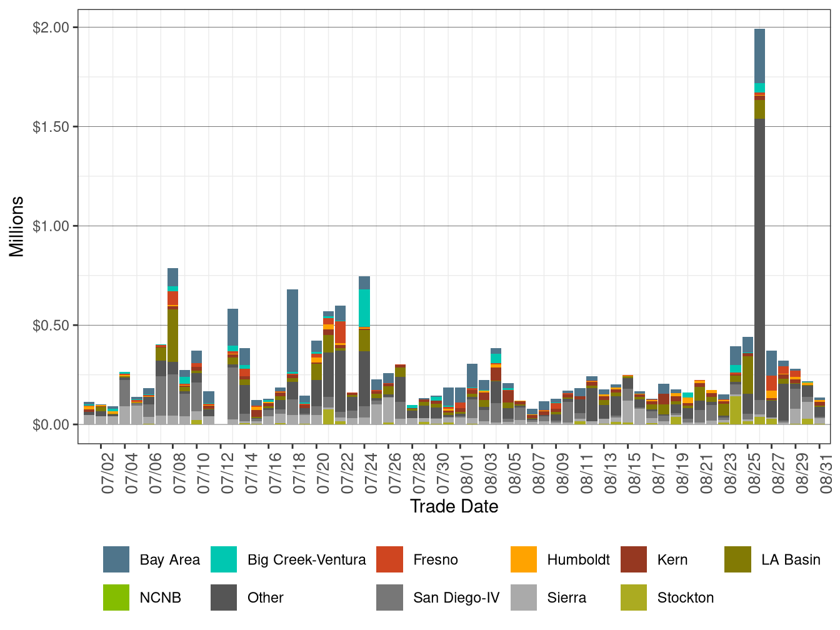Screen dimensions: 840x630
Task: Select the 'Other' legend label
Action: tap(266, 598)
